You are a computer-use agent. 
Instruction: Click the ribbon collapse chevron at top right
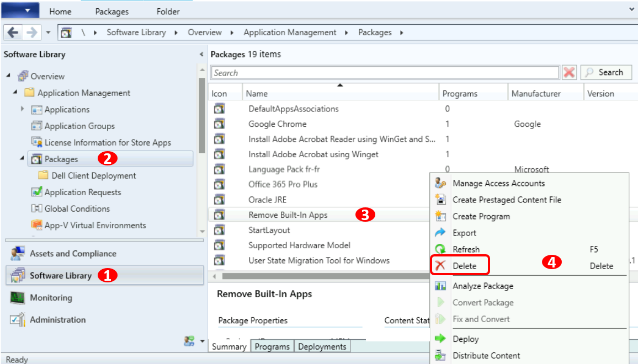(632, 10)
